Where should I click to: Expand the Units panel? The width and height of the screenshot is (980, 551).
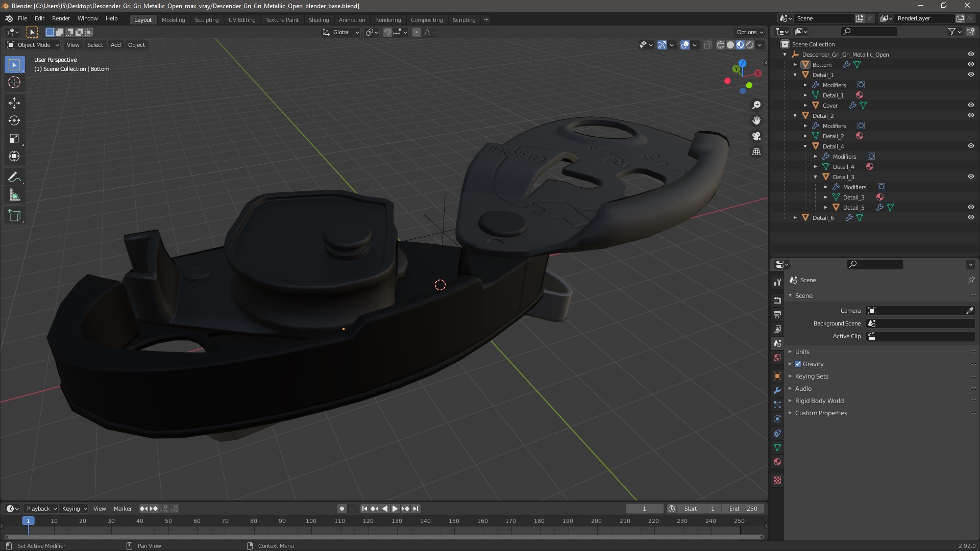pyautogui.click(x=802, y=352)
